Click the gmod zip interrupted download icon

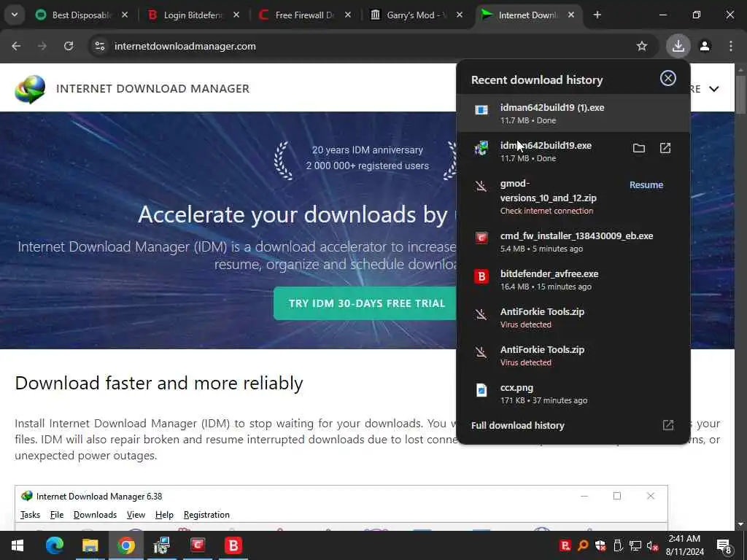[x=481, y=186]
